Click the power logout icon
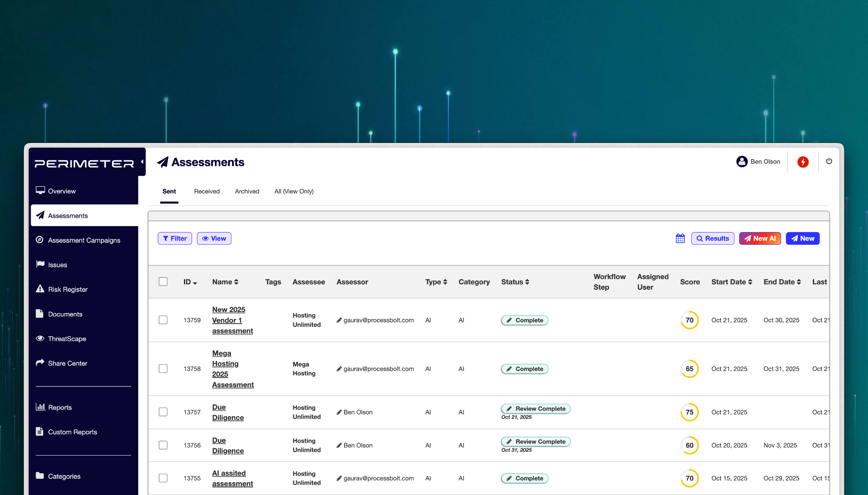This screenshot has height=495, width=868. click(829, 161)
